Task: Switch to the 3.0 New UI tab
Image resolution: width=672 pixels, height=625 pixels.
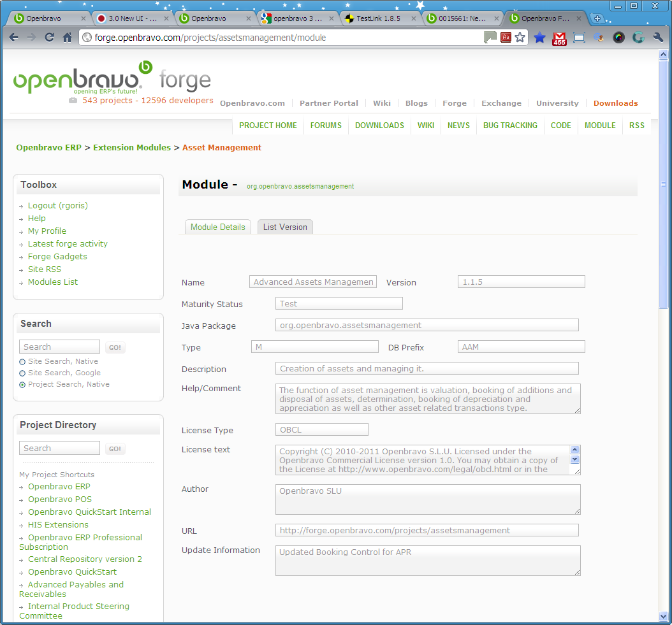Action: (132, 18)
